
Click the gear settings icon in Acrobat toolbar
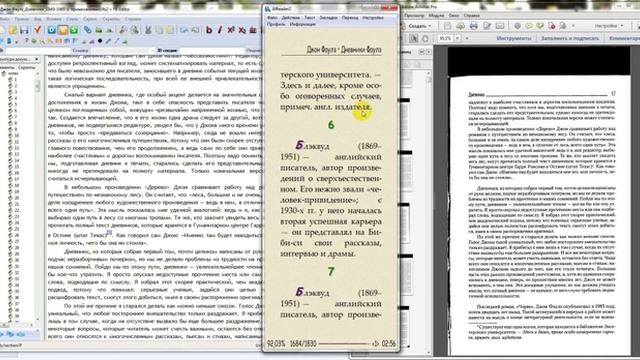coord(517,26)
